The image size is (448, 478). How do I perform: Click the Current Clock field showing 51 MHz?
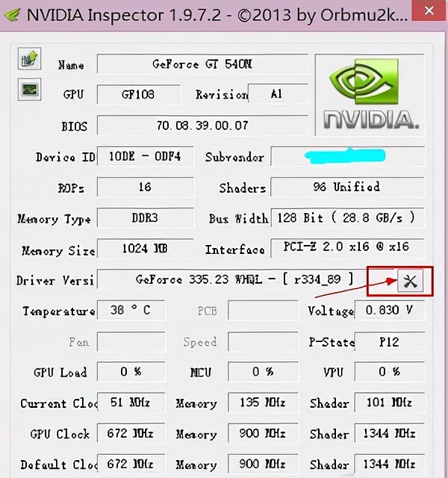[131, 403]
